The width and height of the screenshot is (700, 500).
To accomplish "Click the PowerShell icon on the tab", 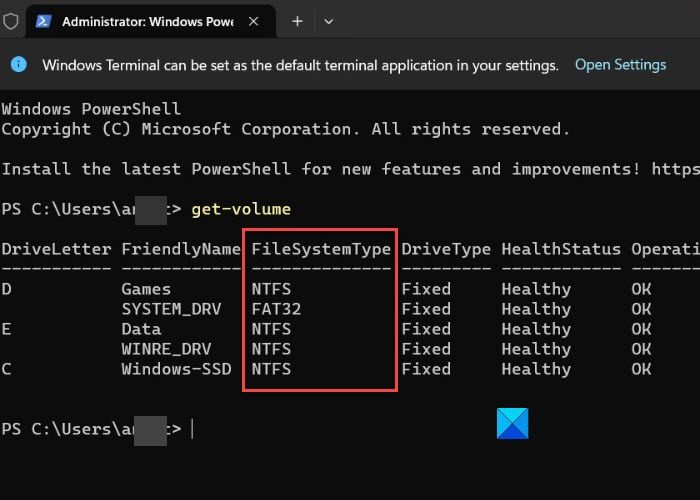I will [x=43, y=21].
